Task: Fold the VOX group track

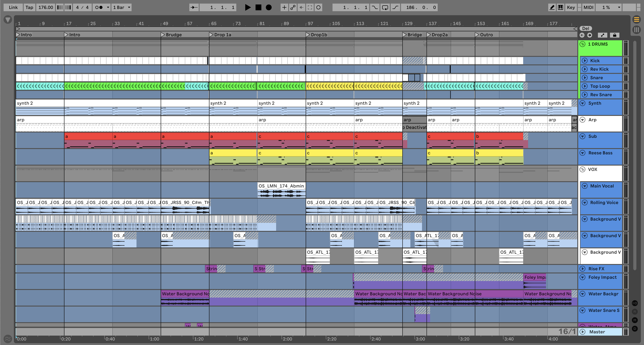Action: 582,170
